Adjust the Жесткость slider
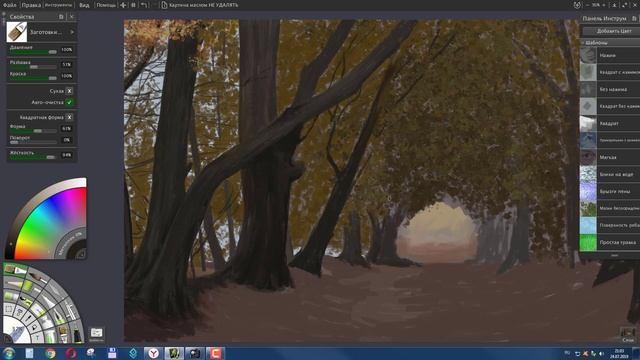 (x=33, y=157)
